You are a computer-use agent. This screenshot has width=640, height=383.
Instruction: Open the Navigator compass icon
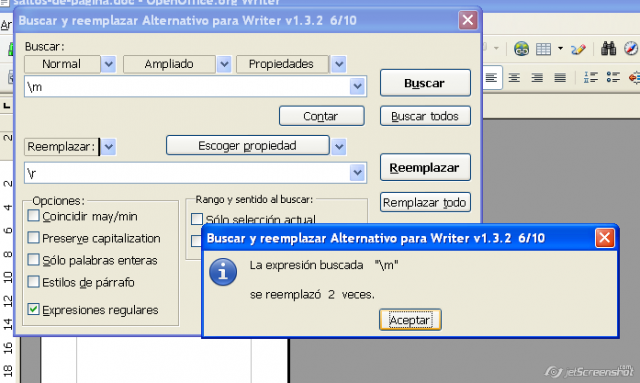tap(631, 49)
